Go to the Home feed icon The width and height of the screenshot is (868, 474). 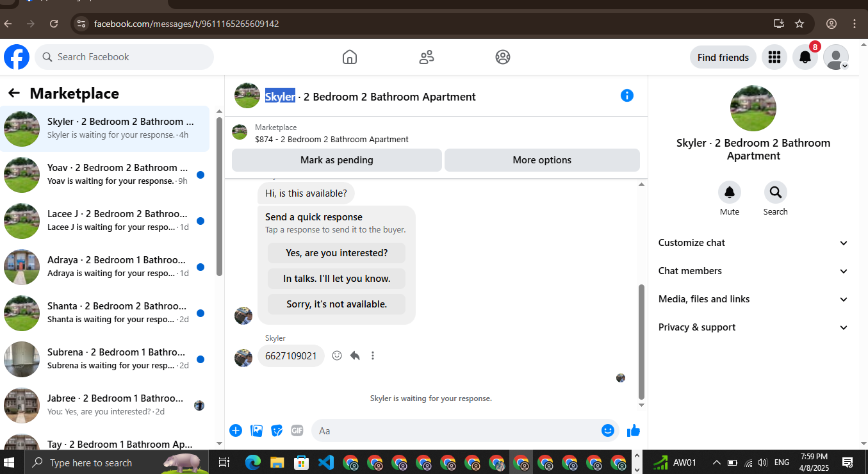[350, 57]
